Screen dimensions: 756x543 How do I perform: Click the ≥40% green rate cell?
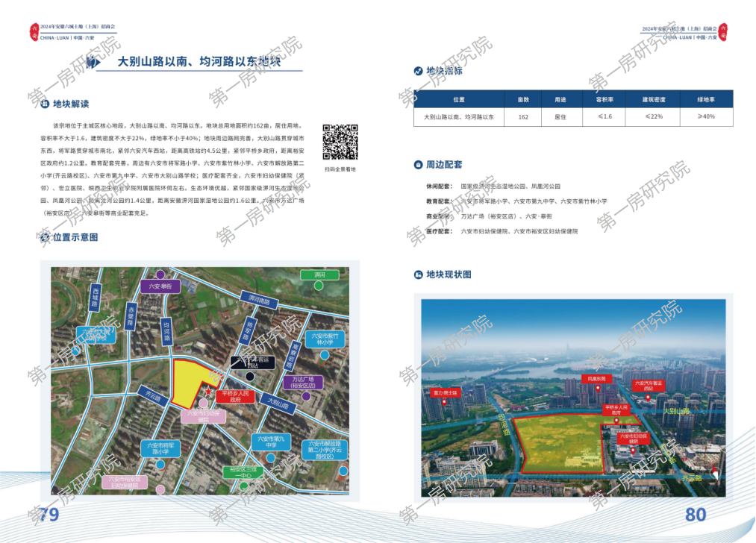(x=705, y=117)
